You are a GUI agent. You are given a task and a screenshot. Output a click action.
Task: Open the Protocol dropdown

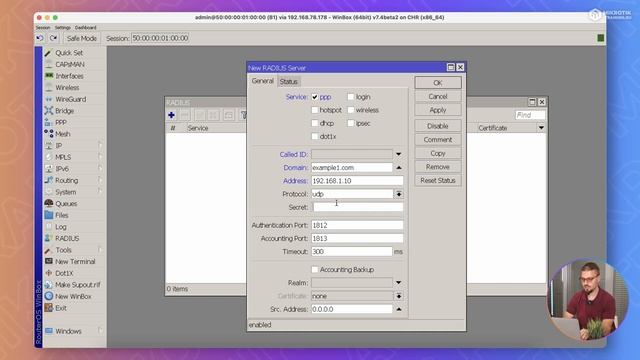(x=398, y=194)
